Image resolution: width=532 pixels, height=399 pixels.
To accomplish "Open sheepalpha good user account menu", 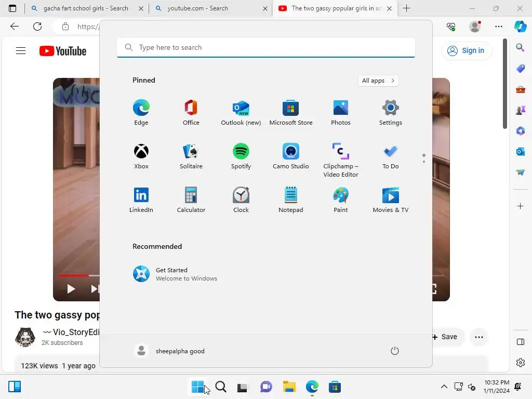I will 169,351.
